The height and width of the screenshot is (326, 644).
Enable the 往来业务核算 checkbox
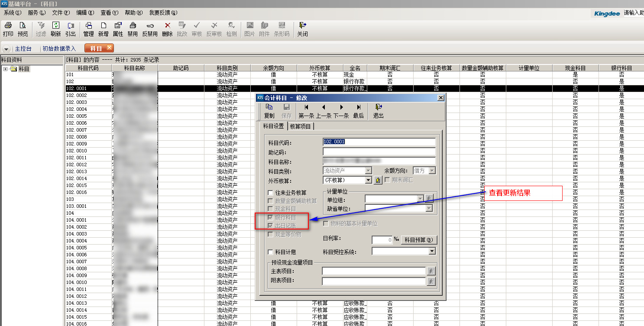pyautogui.click(x=271, y=193)
